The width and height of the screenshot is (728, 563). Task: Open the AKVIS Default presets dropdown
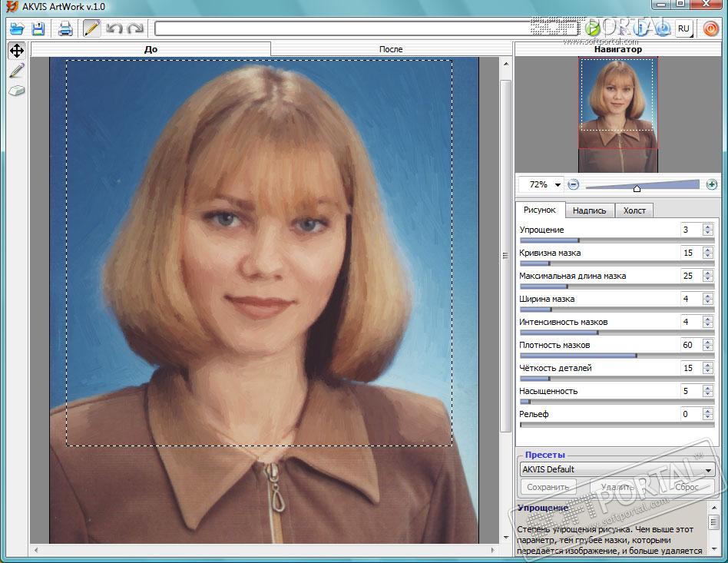point(617,469)
